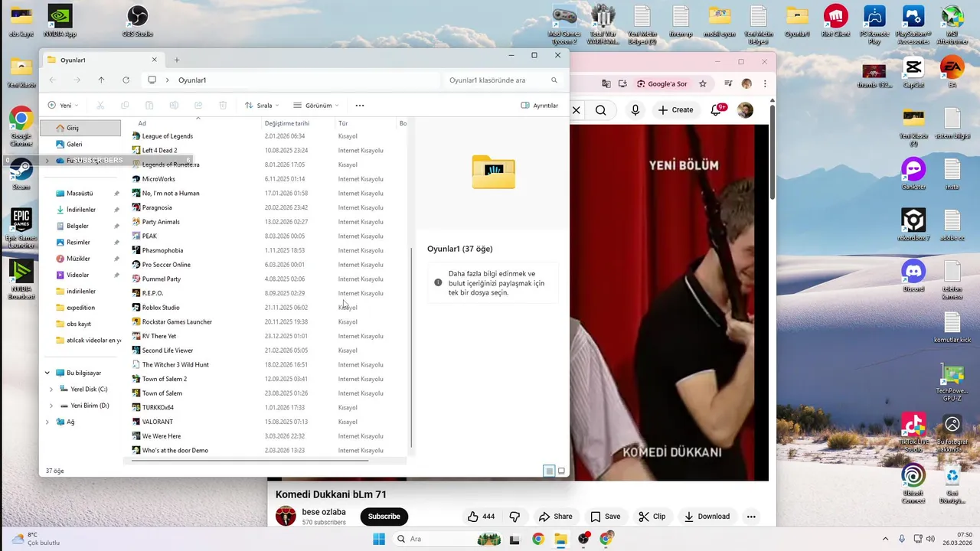The height and width of the screenshot is (551, 980).
Task: Launch Riot Client from the desktop
Action: [836, 21]
